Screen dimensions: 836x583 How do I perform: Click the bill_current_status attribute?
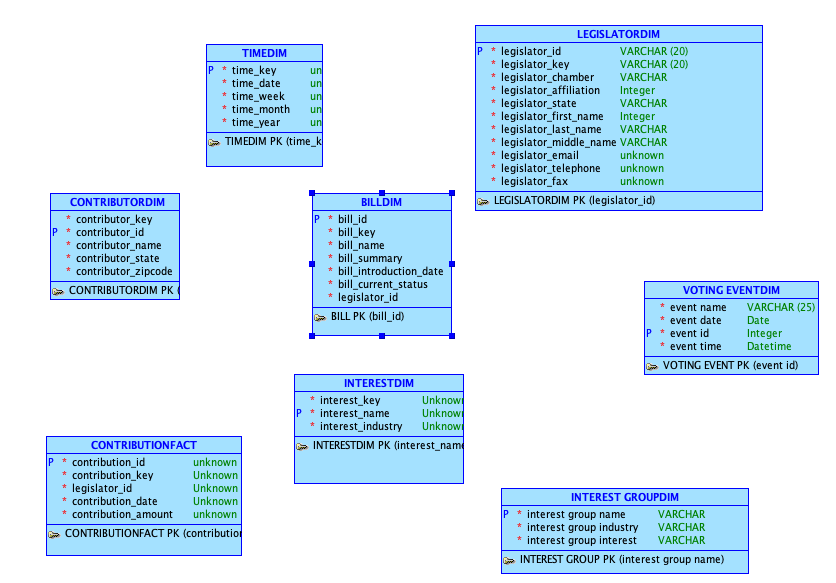click(x=383, y=284)
